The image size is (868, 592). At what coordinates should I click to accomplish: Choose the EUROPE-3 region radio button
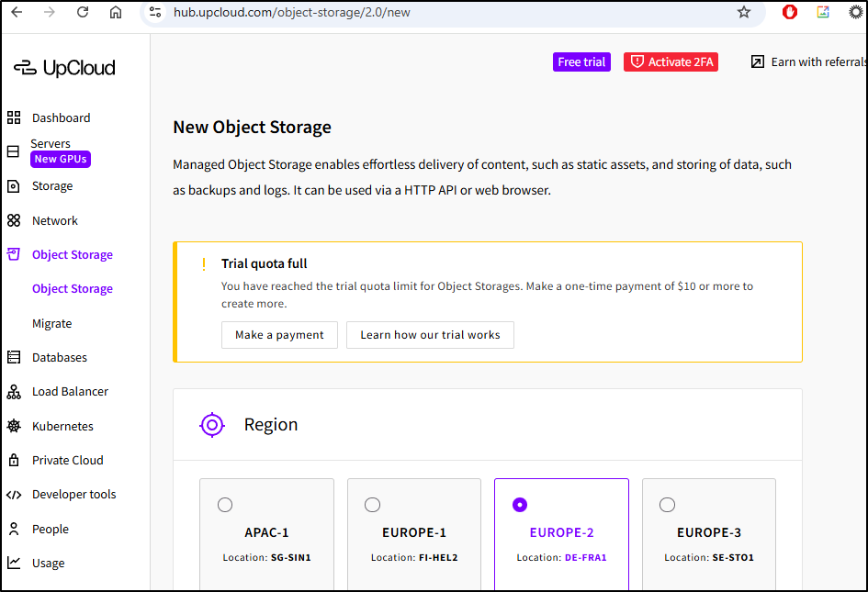(668, 505)
